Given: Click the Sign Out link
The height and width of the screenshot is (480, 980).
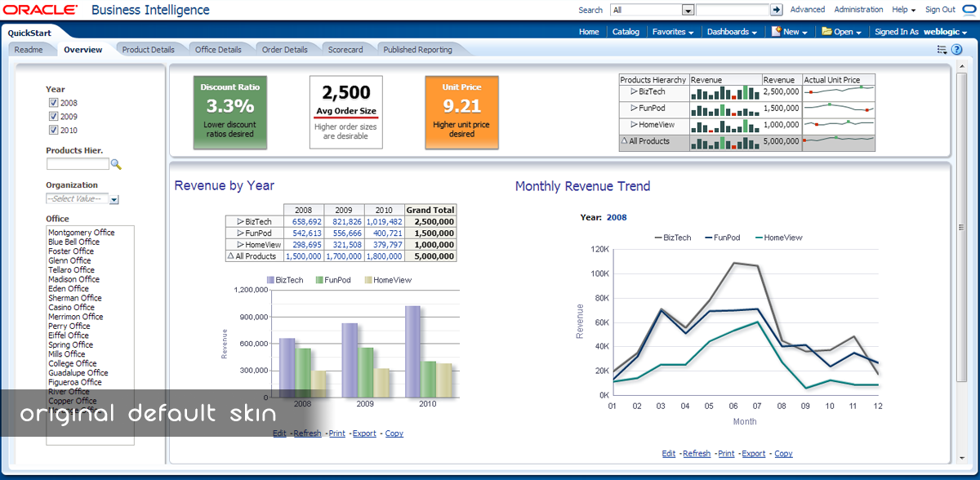Looking at the screenshot, I should pos(940,10).
